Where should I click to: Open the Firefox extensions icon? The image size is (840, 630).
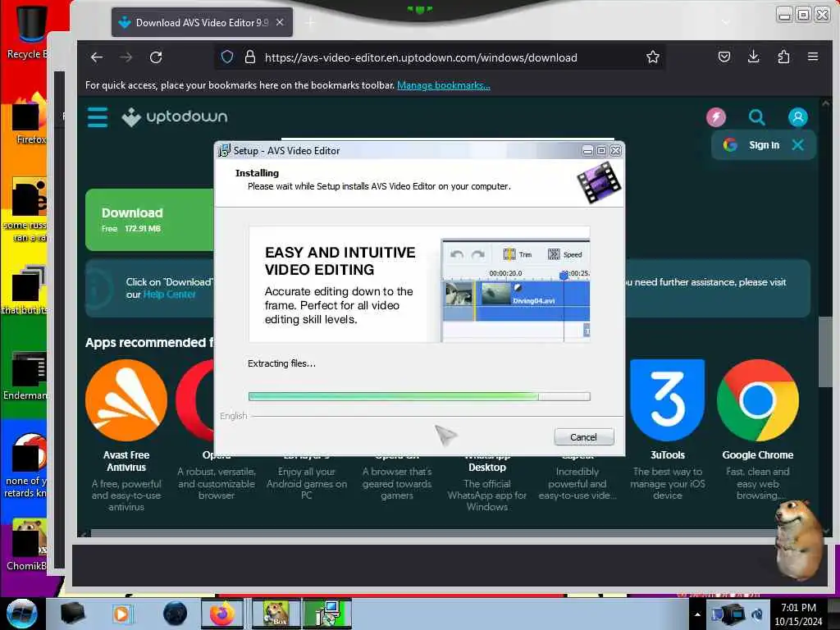pyautogui.click(x=783, y=57)
